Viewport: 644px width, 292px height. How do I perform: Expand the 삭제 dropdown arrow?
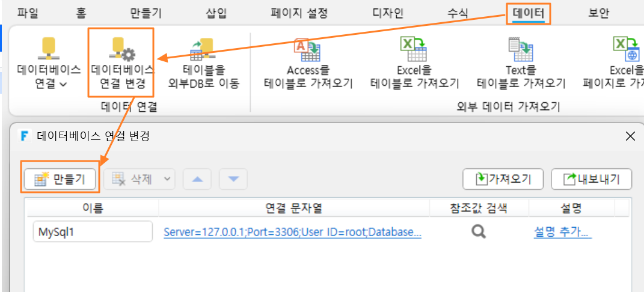[167, 179]
